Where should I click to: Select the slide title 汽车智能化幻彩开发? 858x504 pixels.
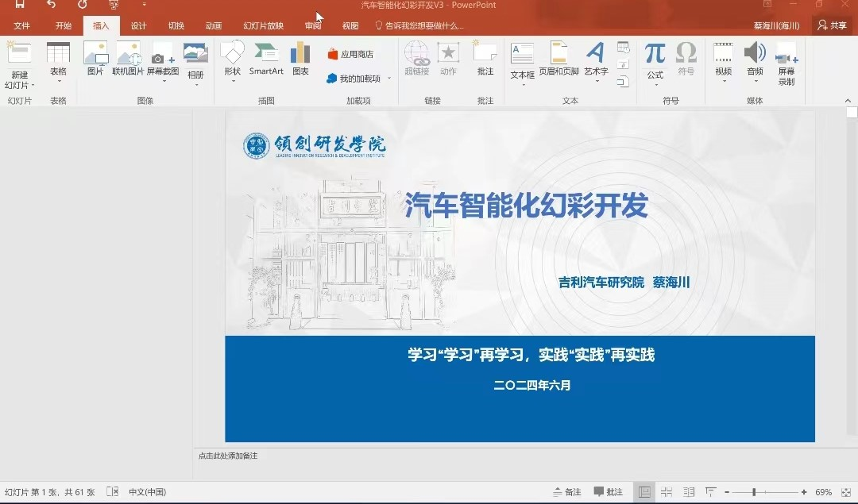point(526,206)
